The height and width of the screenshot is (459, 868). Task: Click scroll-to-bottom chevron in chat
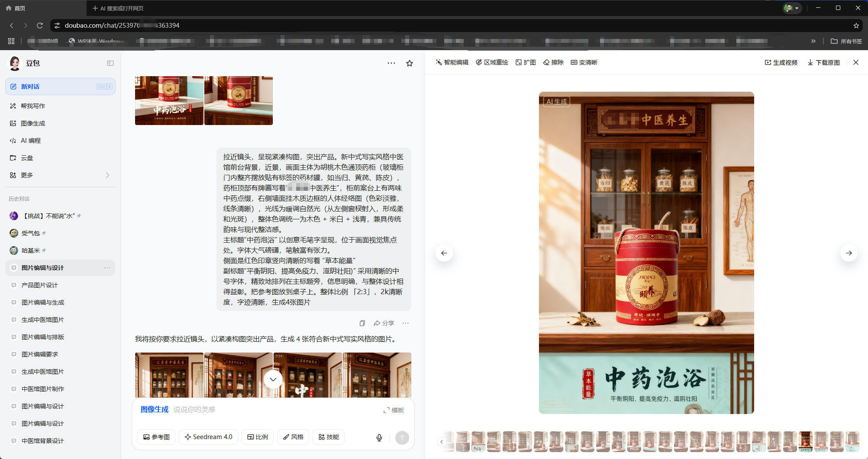pyautogui.click(x=273, y=379)
